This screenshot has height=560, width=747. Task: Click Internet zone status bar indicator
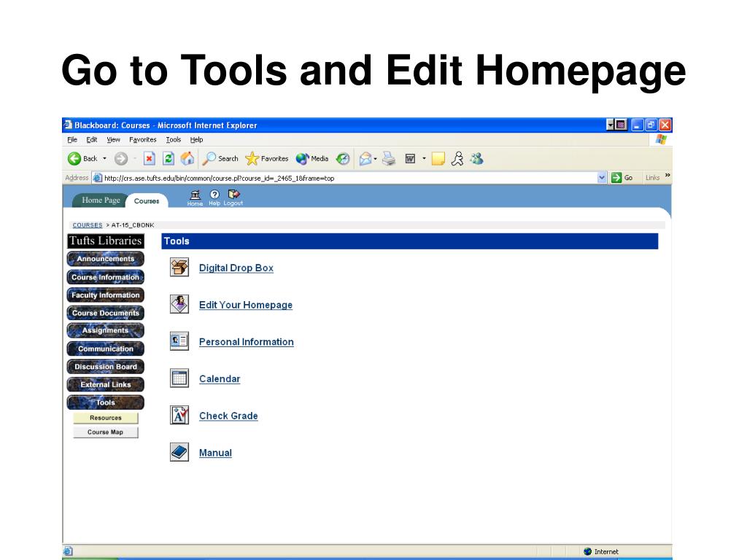pyautogui.click(x=601, y=551)
